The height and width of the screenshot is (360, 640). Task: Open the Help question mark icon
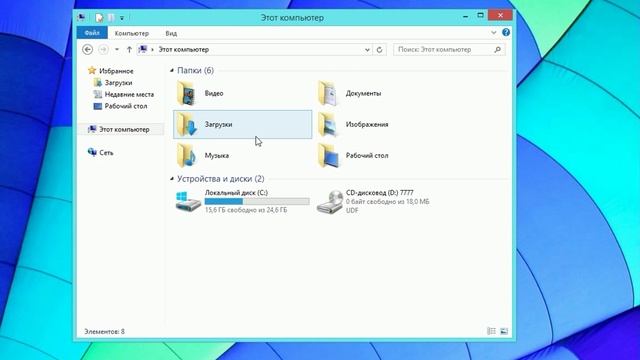(506, 32)
